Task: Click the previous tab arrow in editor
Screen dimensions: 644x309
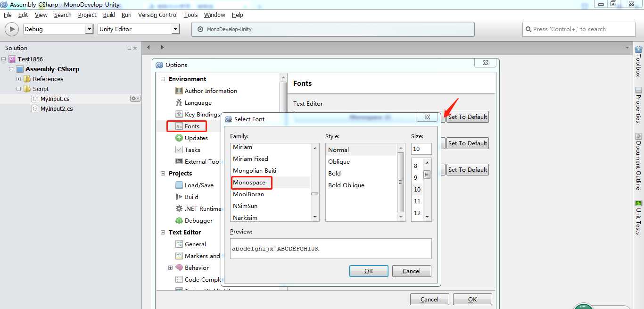Action: 149,47
